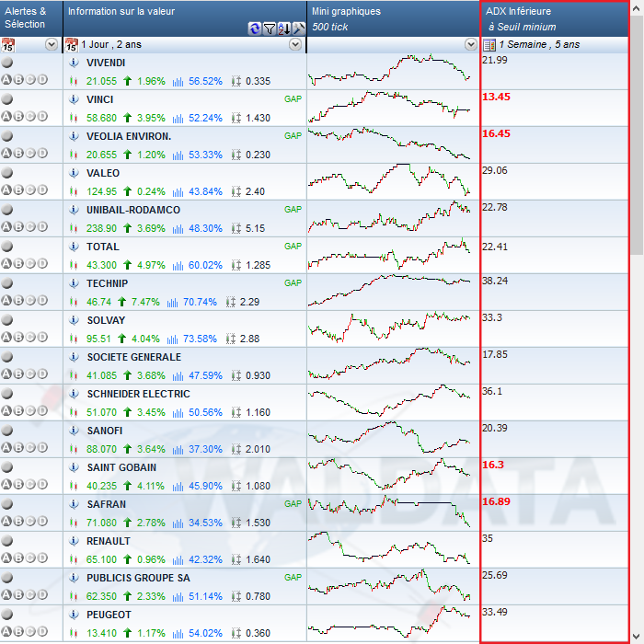Open the 1 Jour, 2 ans period dropdown

pos(295,44)
